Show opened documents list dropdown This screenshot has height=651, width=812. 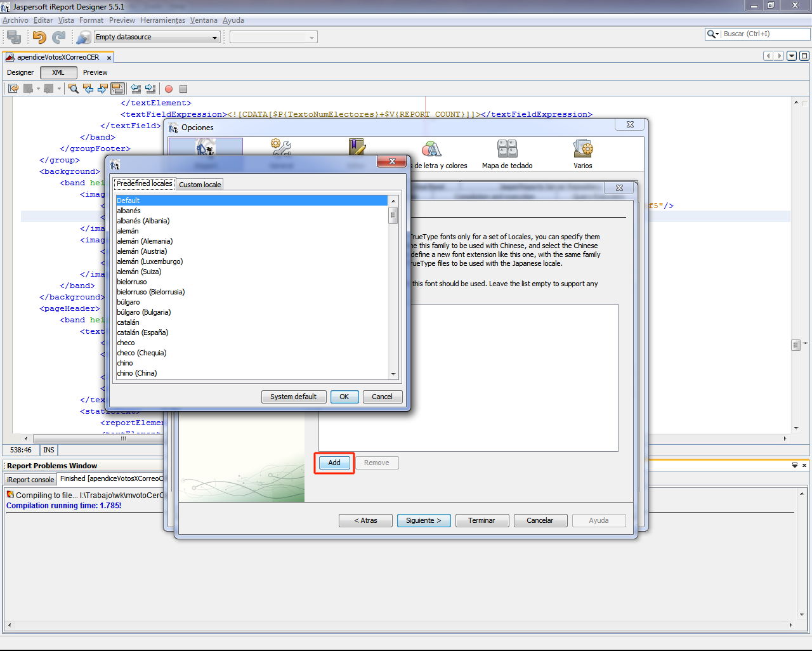[792, 56]
